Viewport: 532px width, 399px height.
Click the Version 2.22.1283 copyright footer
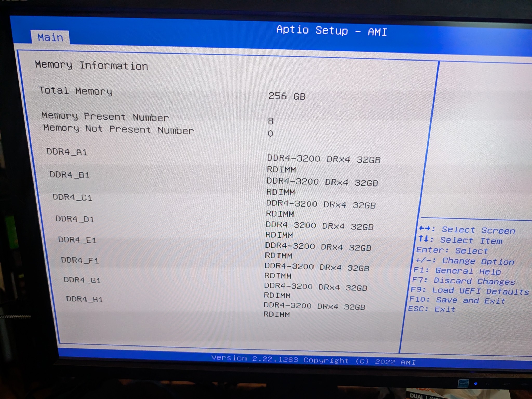[314, 360]
